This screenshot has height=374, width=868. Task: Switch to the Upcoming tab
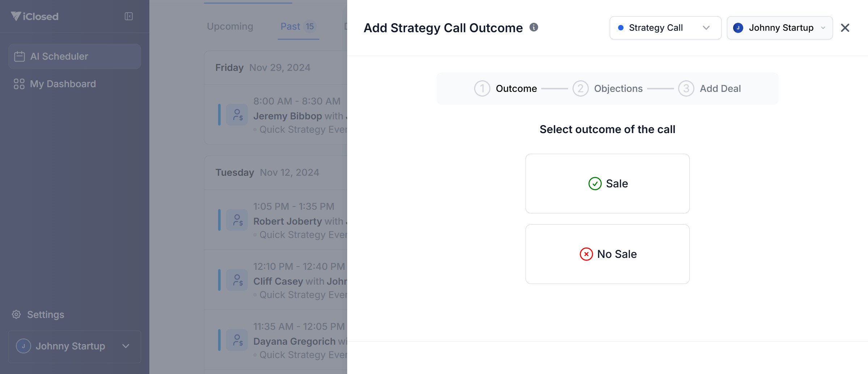pos(230,26)
